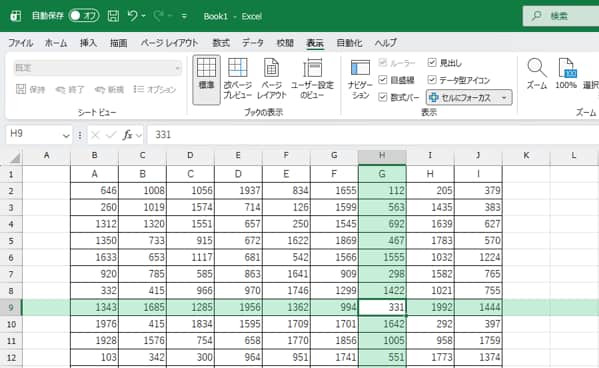Click the formula bar options dots handle

pyautogui.click(x=79, y=135)
